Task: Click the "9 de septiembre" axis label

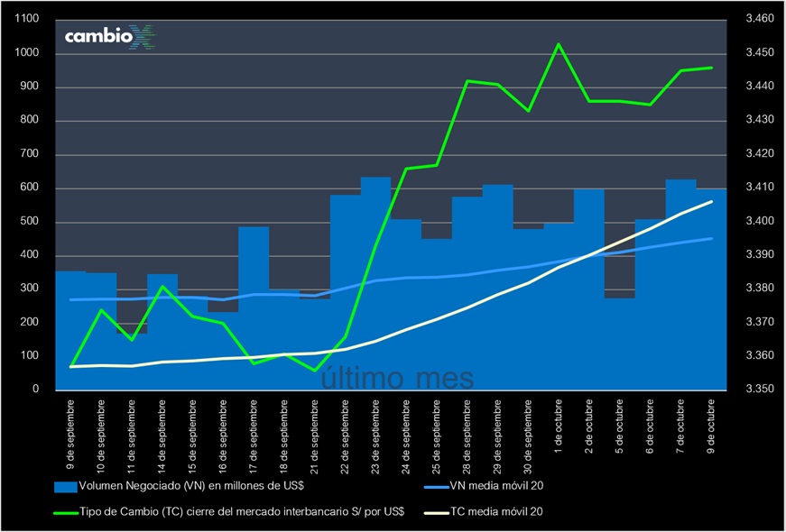Action: point(70,434)
